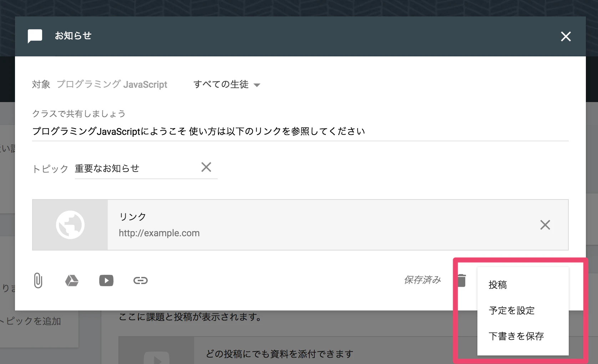Viewport: 598px width, 364px height.
Task: Choose 予定を設定 menu option
Action: pyautogui.click(x=523, y=310)
